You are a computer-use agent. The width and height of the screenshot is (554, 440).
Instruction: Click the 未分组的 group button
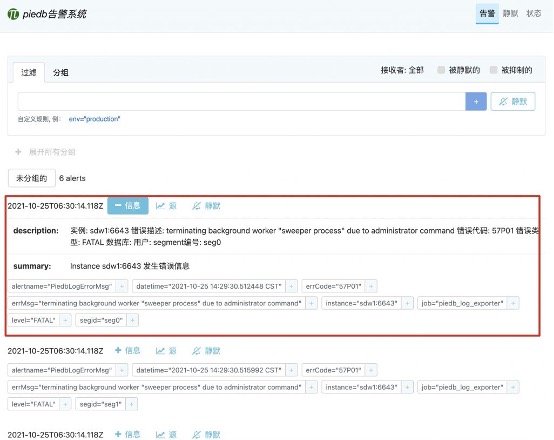click(31, 178)
